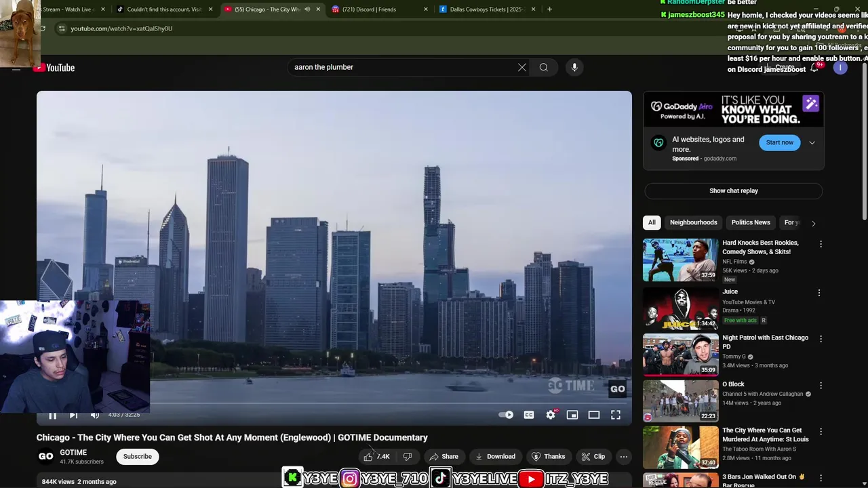Share this video
This screenshot has height=488, width=868.
tap(443, 457)
